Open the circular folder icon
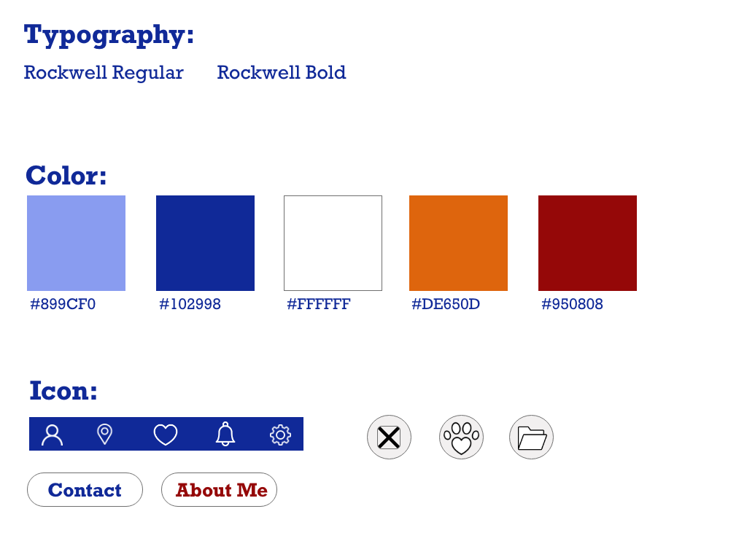Image resolution: width=747 pixels, height=560 pixels. coord(531,437)
